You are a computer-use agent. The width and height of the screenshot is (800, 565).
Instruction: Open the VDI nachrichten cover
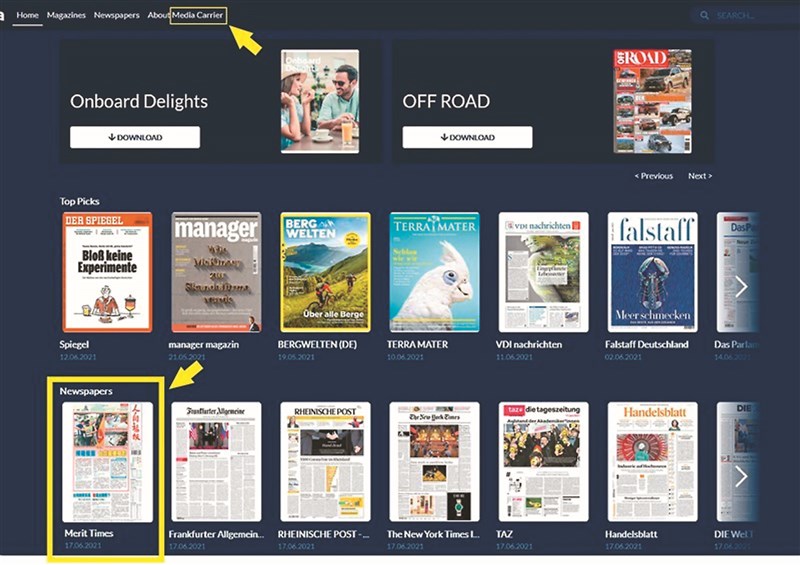543,272
